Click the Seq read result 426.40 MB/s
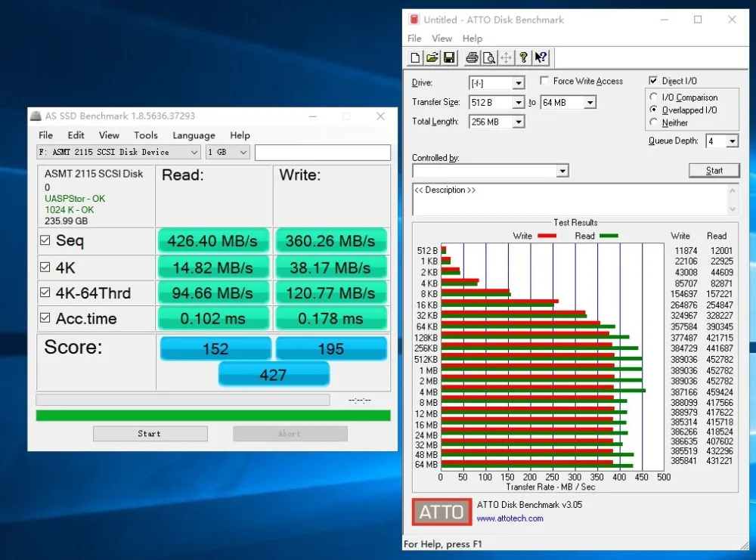This screenshot has height=560, width=756. point(212,240)
